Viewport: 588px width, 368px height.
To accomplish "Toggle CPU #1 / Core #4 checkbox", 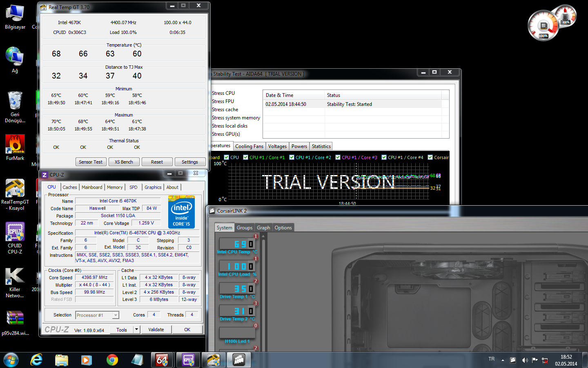I will (x=384, y=157).
